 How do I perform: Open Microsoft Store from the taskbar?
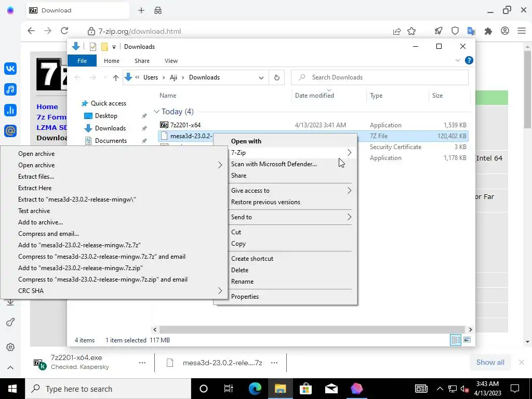click(305, 389)
